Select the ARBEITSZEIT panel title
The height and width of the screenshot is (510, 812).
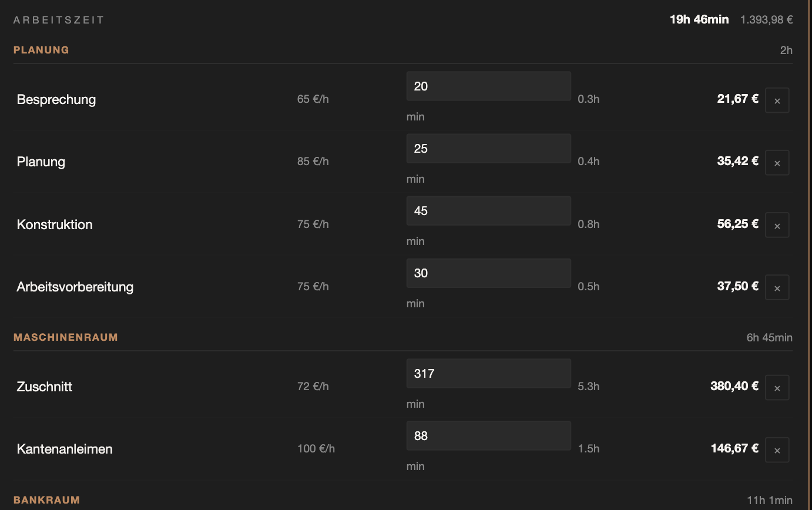[59, 20]
